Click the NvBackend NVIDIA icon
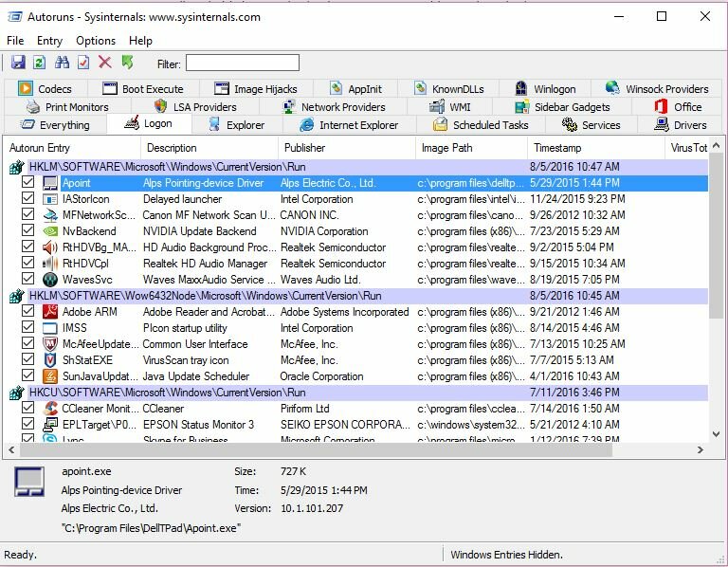Viewport: 728px width, 567px height. click(x=50, y=231)
